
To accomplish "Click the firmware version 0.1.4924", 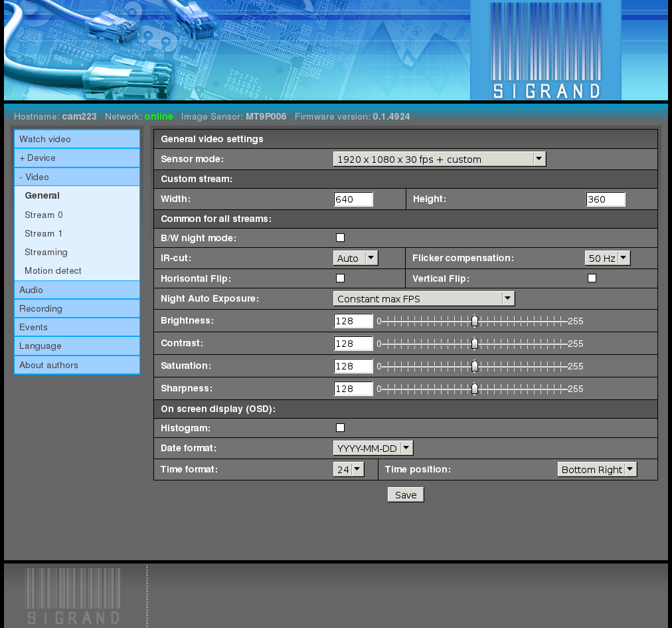I will [391, 117].
